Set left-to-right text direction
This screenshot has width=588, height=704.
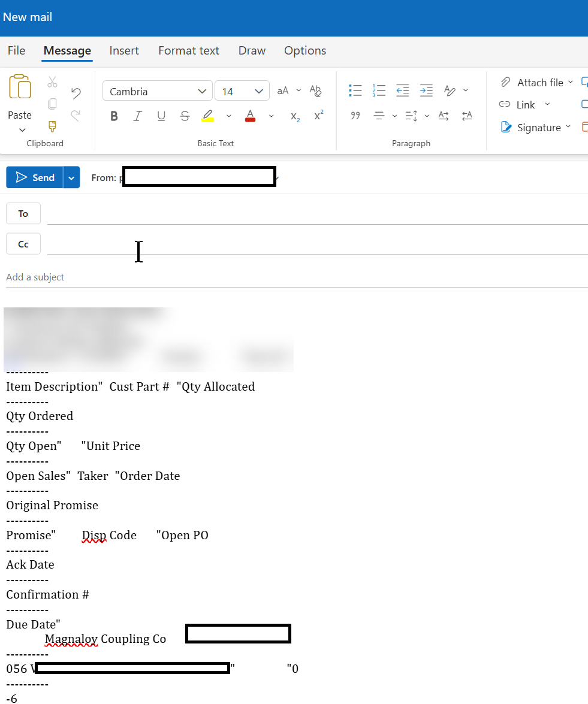coord(444,116)
